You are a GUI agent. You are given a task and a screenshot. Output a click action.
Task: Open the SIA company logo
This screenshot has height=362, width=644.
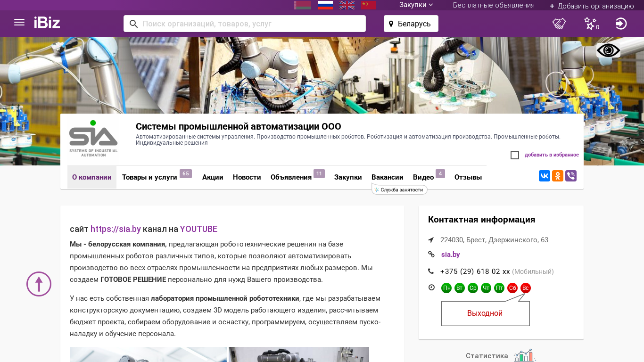pyautogui.click(x=93, y=139)
